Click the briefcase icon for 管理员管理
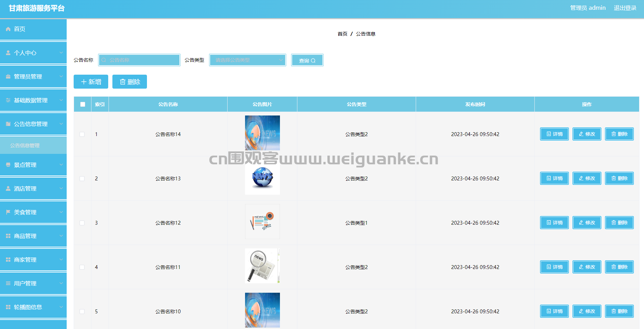 [x=8, y=76]
